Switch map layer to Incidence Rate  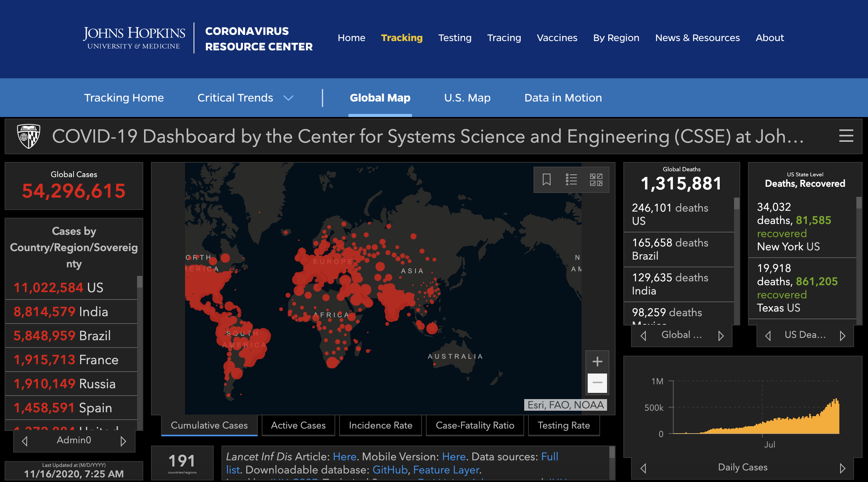(x=380, y=425)
